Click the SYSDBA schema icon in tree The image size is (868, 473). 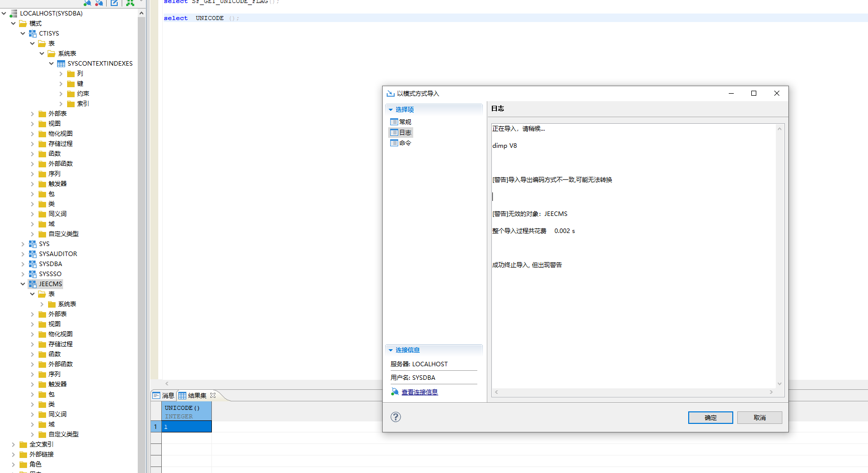pyautogui.click(x=33, y=264)
